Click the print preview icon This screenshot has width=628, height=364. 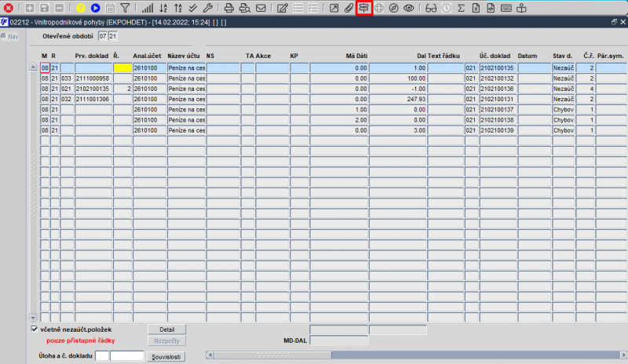pos(244,8)
